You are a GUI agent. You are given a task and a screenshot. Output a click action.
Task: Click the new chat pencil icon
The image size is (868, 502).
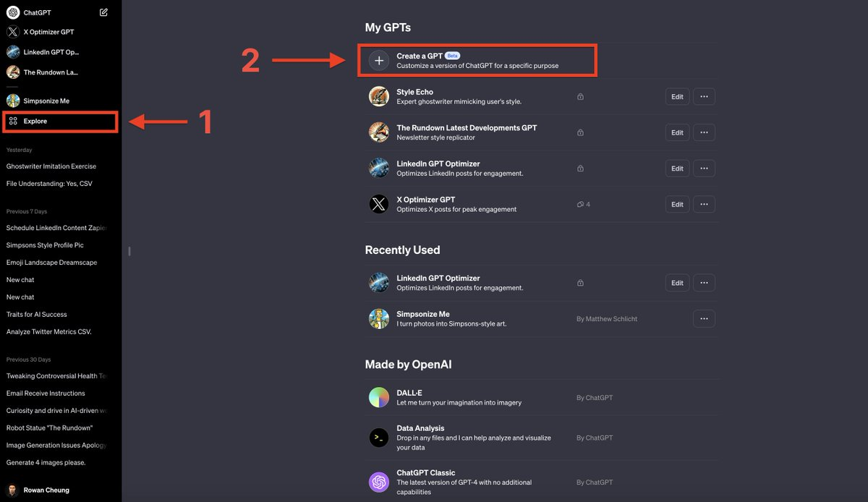103,12
